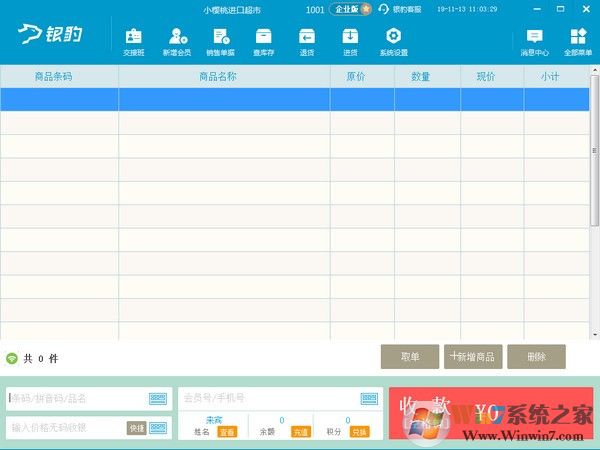Click the 新增会员 add member icon
Image resolution: width=600 pixels, height=450 pixels.
tap(177, 41)
